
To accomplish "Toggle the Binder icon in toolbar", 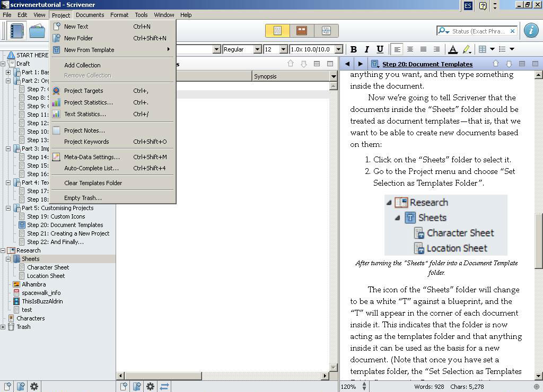I will click(x=16, y=31).
